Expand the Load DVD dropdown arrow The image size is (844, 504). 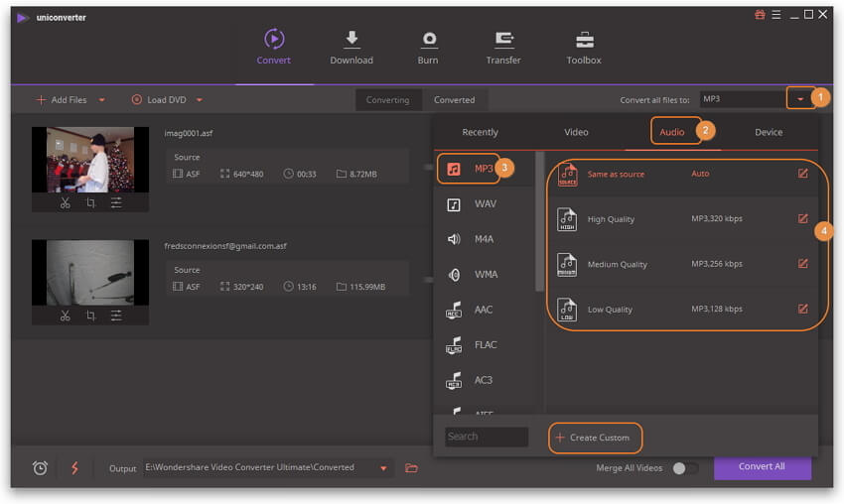coord(200,100)
